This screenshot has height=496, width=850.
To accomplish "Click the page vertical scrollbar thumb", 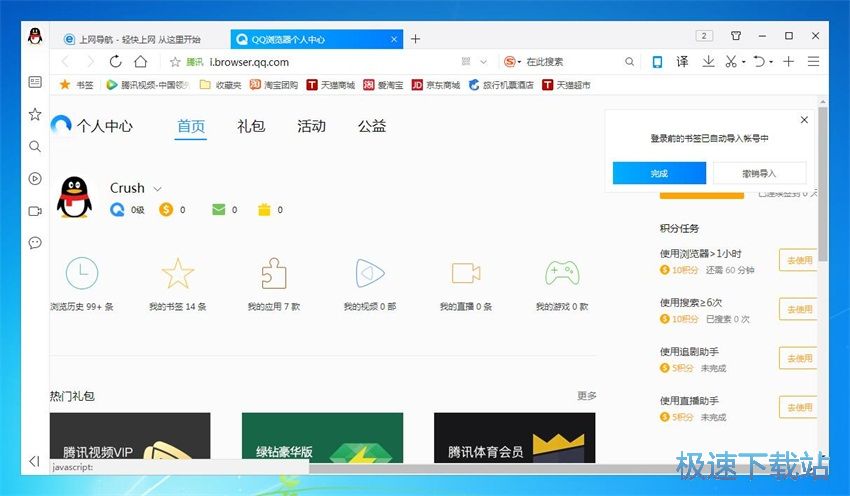I will (823, 183).
